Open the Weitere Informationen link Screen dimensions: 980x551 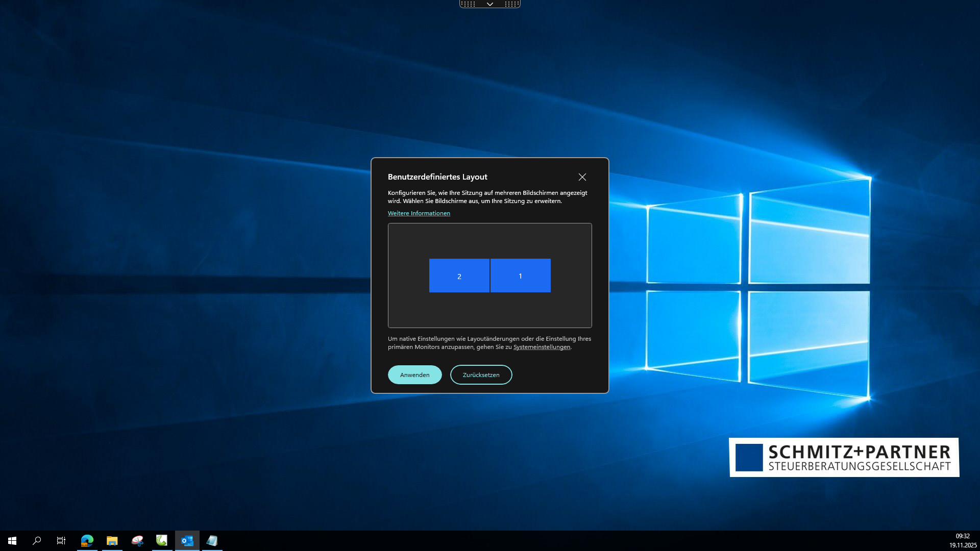[419, 213]
